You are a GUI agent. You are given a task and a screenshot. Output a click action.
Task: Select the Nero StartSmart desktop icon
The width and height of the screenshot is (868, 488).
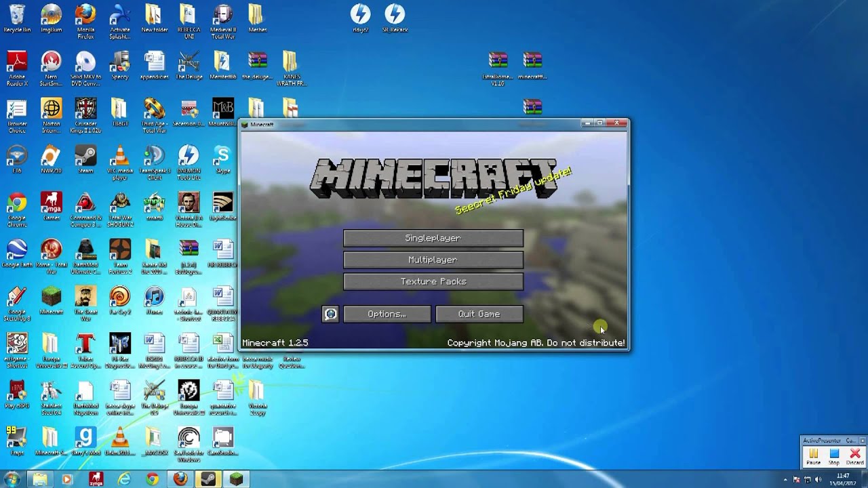pyautogui.click(x=51, y=68)
